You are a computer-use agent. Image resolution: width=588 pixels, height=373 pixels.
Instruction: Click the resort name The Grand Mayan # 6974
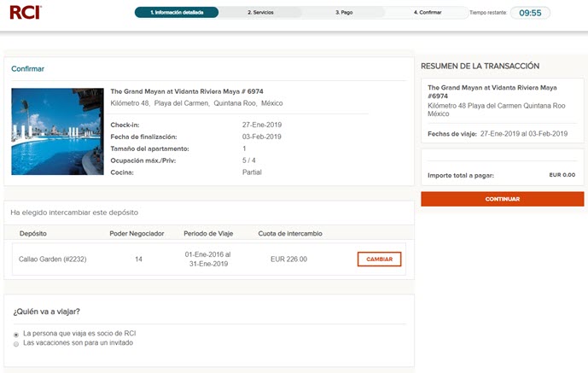[x=187, y=91]
